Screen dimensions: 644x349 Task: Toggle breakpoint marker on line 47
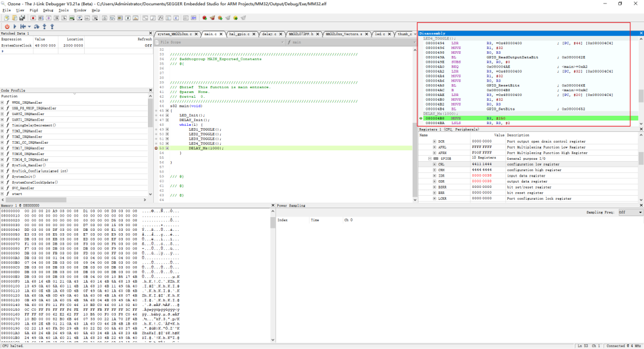click(156, 120)
